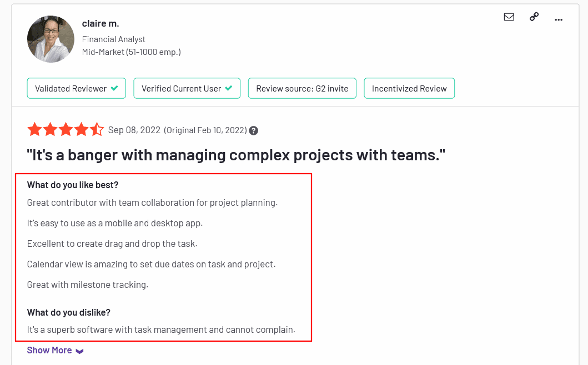Click the What do you like best? heading
The height and width of the screenshot is (365, 588).
[73, 185]
